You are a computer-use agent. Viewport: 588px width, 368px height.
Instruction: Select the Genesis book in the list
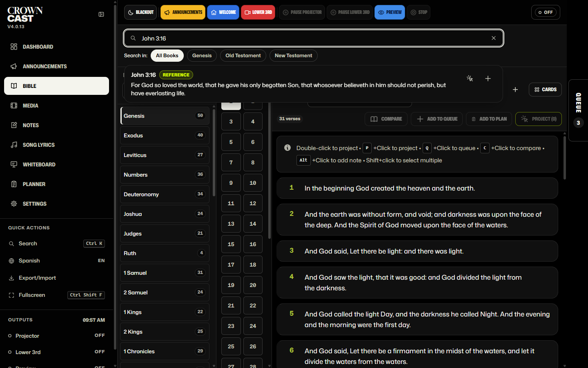[x=165, y=116]
